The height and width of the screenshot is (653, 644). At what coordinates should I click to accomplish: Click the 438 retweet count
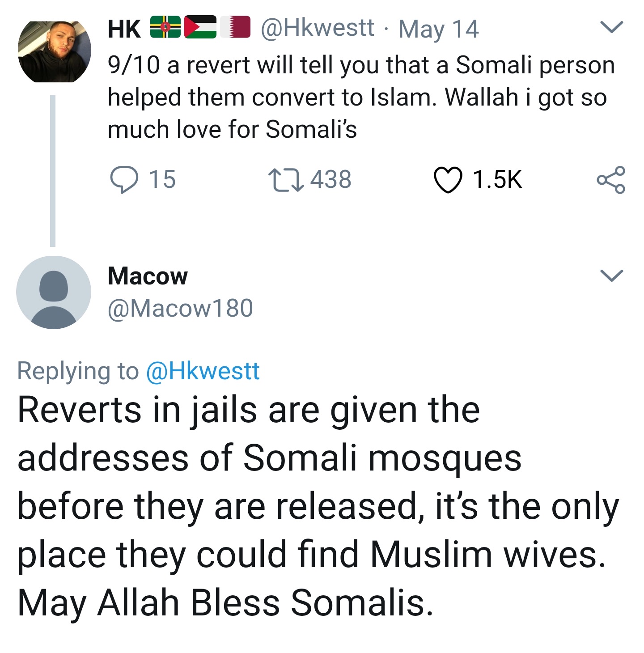click(331, 180)
